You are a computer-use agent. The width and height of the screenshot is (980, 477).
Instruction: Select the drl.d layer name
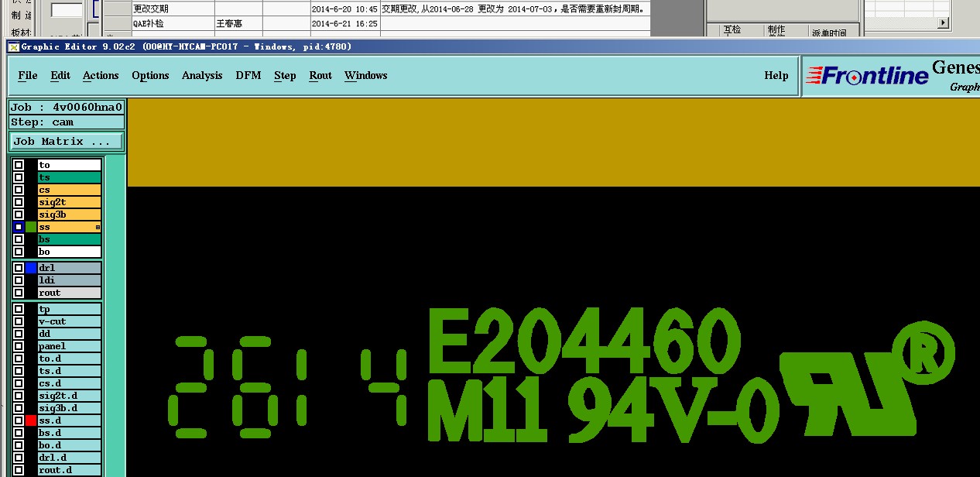tap(70, 458)
